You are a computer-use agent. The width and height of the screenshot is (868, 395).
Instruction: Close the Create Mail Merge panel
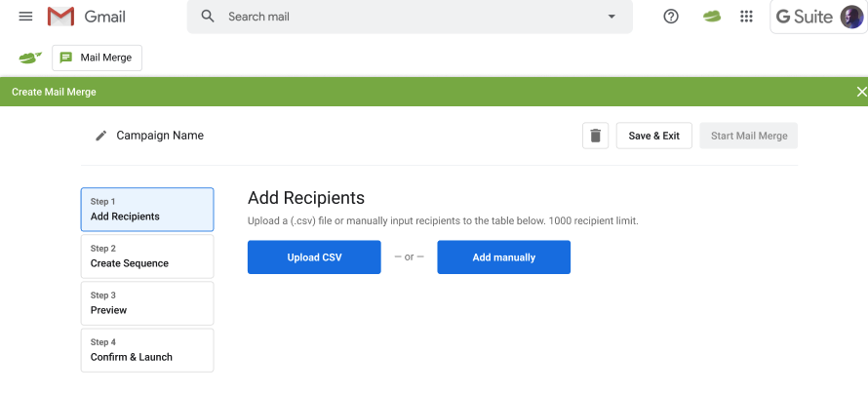(x=860, y=92)
